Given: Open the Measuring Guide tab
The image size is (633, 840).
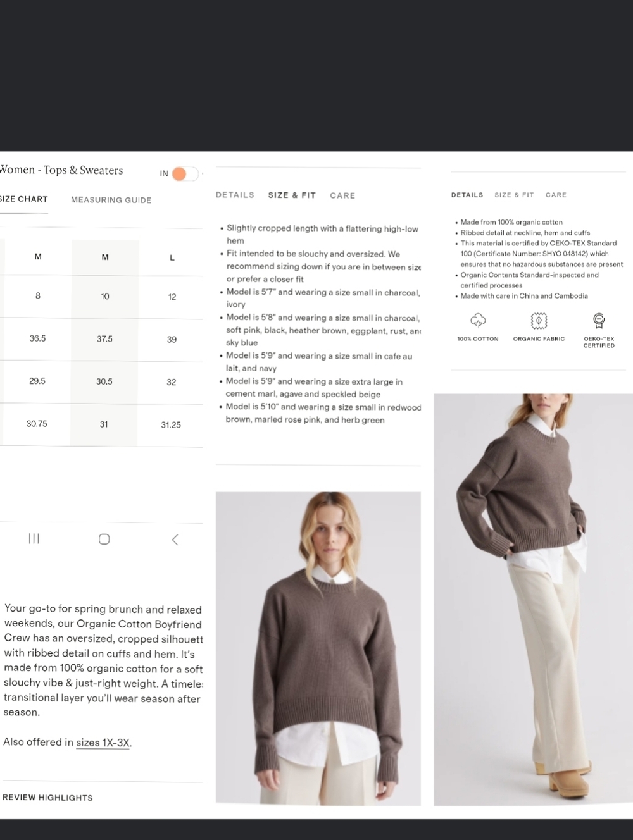Looking at the screenshot, I should pos(111,200).
